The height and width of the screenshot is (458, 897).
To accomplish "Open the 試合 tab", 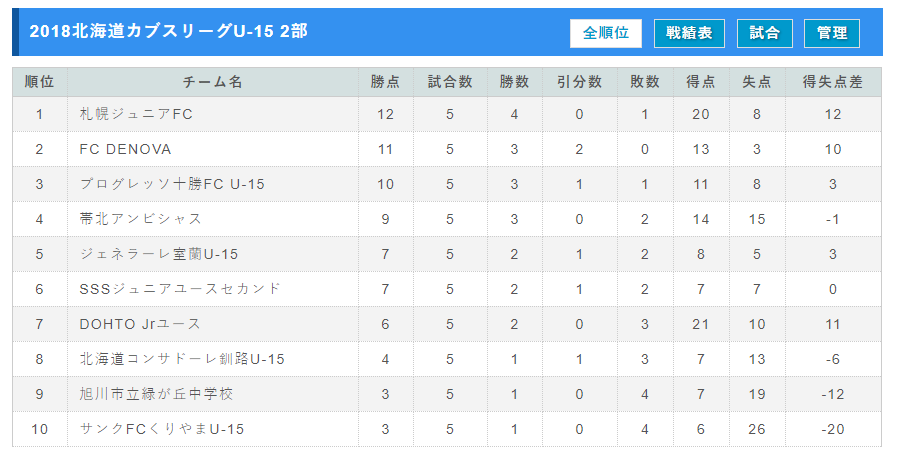I will tap(765, 33).
